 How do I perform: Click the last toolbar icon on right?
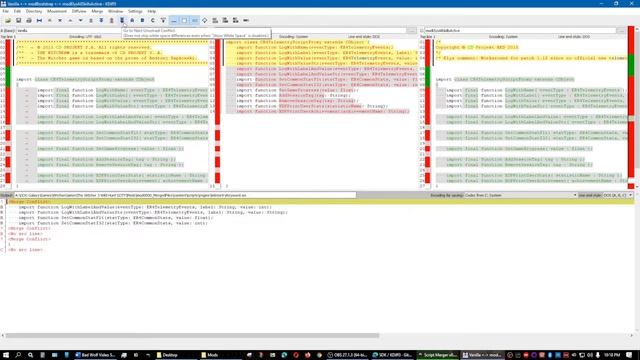coord(246,20)
